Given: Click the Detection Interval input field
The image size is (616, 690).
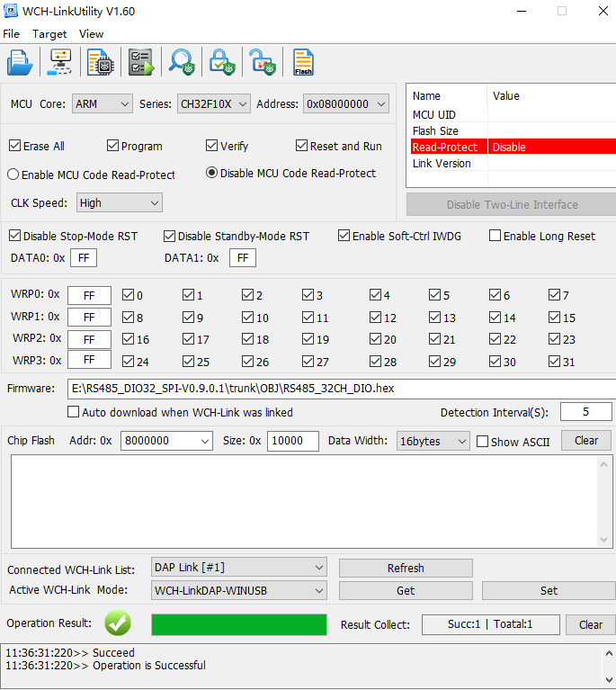Looking at the screenshot, I should pyautogui.click(x=585, y=412).
